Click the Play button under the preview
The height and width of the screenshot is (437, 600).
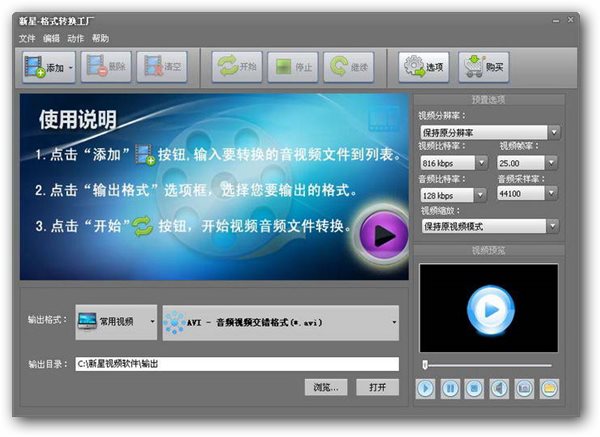[x=425, y=389]
